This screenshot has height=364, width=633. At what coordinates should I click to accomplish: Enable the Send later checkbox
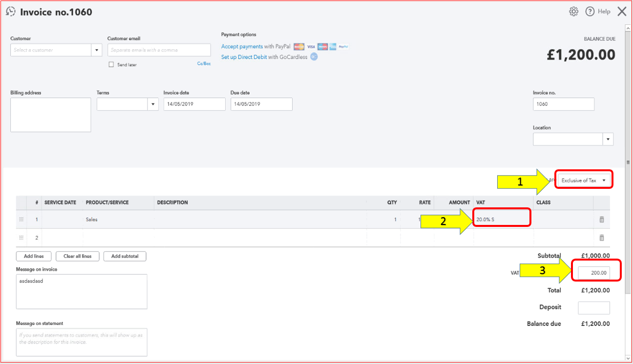[x=111, y=64]
